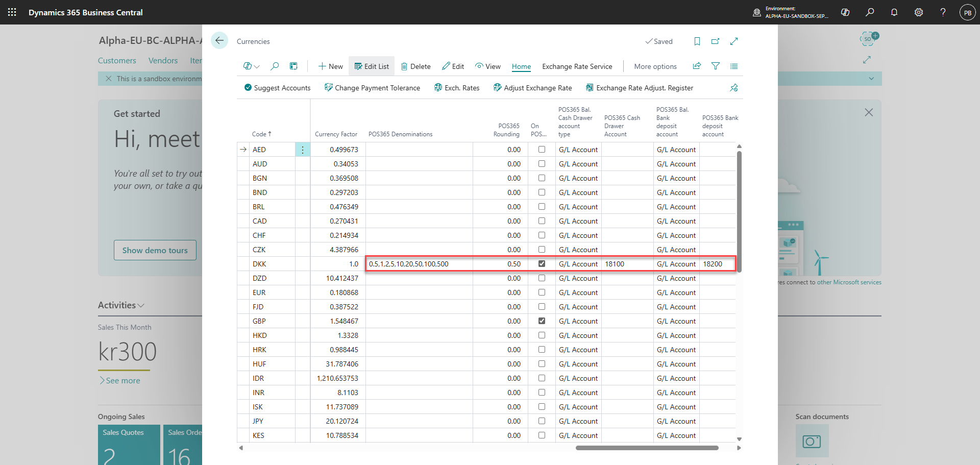Image resolution: width=980 pixels, height=465 pixels.
Task: Click the top bar search magnifier
Action: (870, 12)
